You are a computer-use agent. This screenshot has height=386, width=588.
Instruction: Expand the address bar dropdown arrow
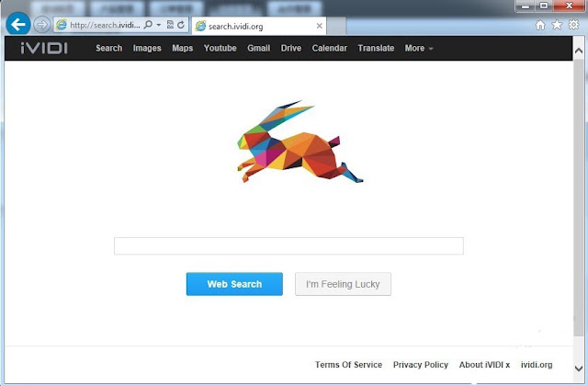(159, 25)
